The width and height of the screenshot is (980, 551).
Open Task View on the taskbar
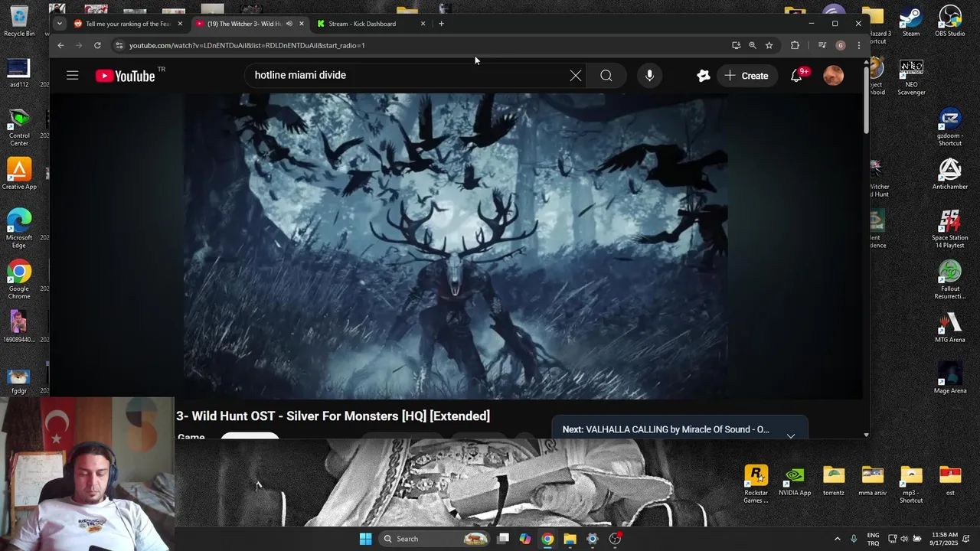[503, 539]
